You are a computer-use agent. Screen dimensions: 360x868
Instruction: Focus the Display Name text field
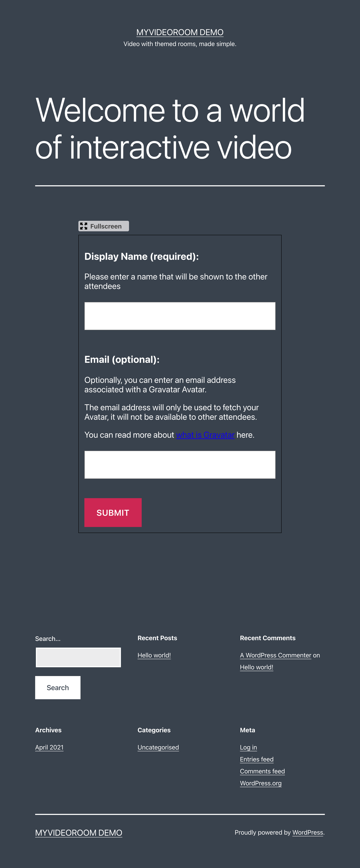point(180,316)
